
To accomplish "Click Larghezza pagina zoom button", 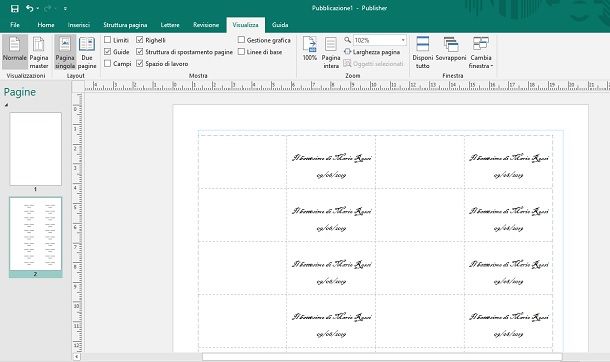I will [x=372, y=52].
